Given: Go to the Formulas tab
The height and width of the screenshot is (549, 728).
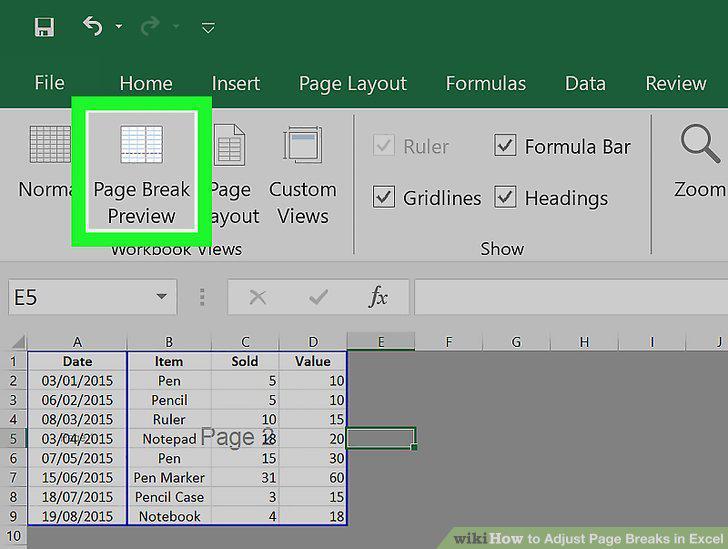Looking at the screenshot, I should (x=486, y=84).
